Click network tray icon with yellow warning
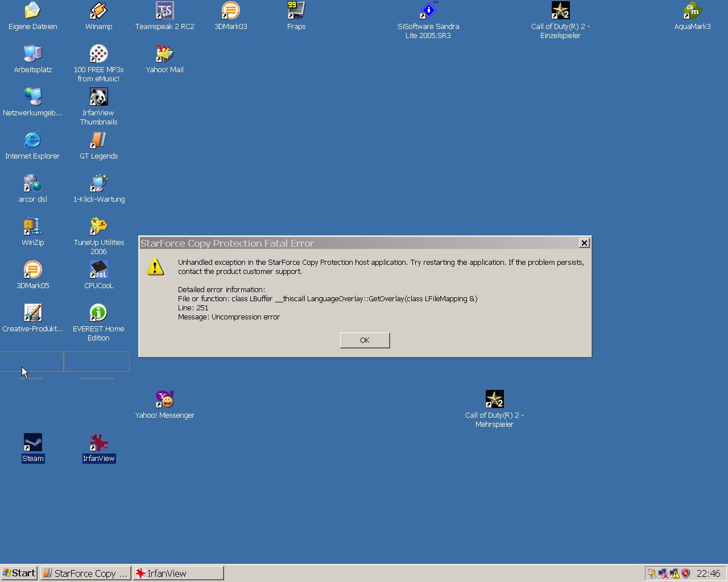This screenshot has width=728, height=582. click(x=675, y=573)
